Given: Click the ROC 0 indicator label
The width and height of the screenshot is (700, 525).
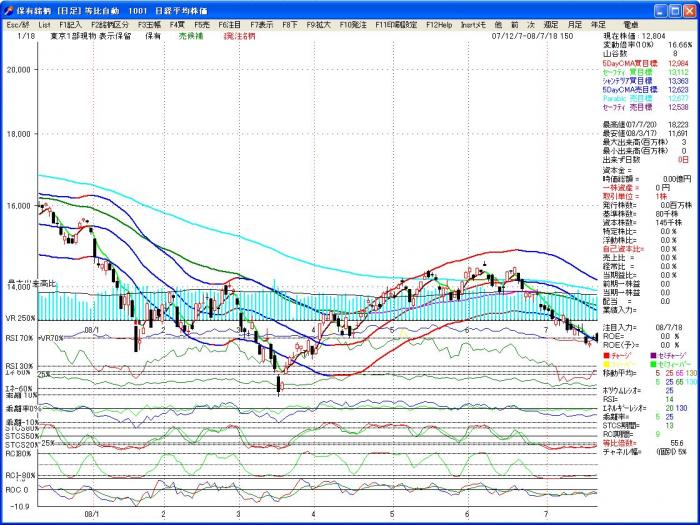Looking at the screenshot, I should point(17,490).
